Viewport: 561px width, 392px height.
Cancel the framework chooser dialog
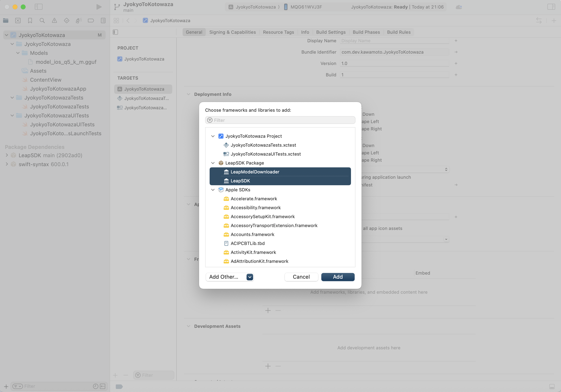301,277
